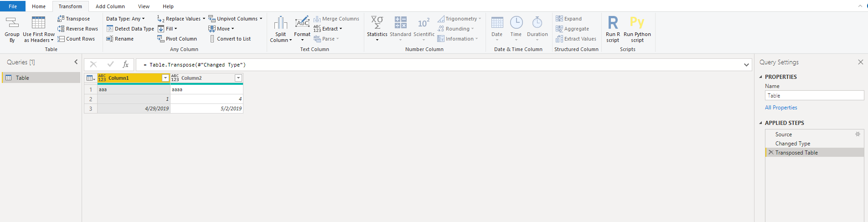Viewport: 868px width, 222px height.
Task: Click the Date calendar icon
Action: pyautogui.click(x=497, y=22)
